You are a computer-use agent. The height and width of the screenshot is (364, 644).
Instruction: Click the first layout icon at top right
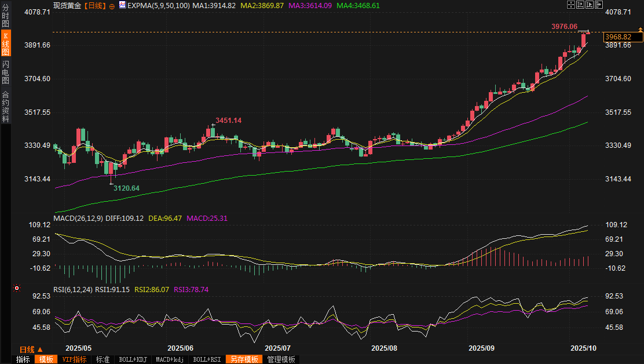[570, 5]
